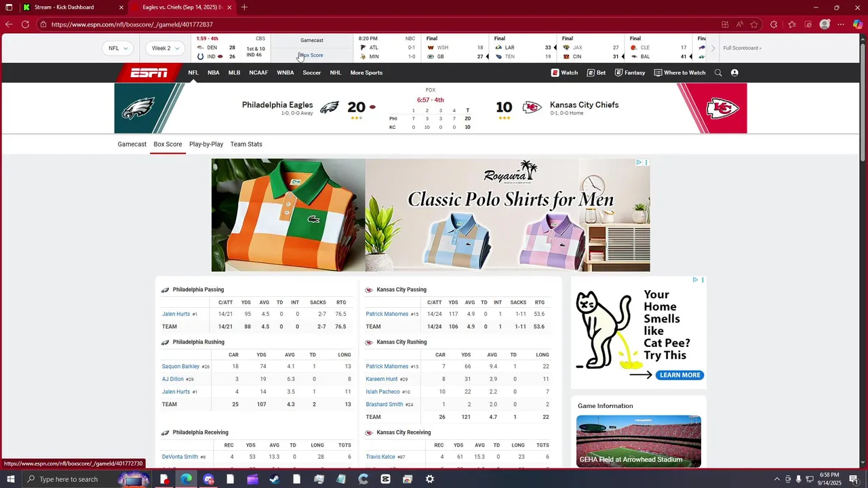868x488 pixels.
Task: Open Saquon Barkley player link
Action: pos(180,367)
